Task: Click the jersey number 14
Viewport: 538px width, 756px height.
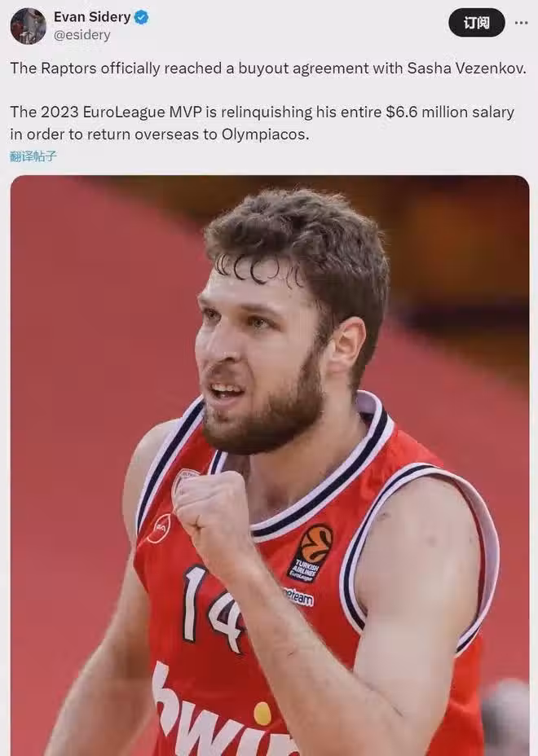Action: [212, 609]
